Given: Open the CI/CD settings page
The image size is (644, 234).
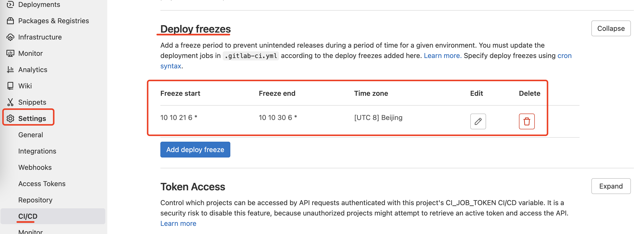Looking at the screenshot, I should point(28,216).
